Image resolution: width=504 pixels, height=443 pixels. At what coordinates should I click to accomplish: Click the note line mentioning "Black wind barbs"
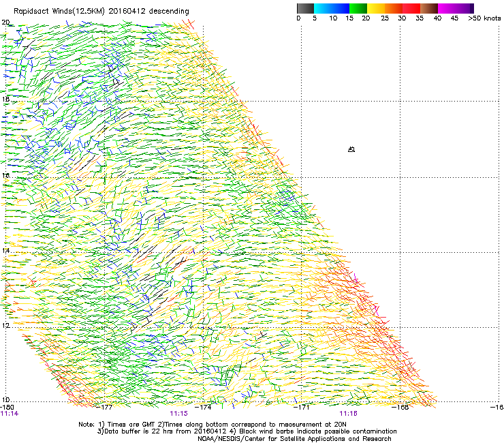[x=247, y=431]
